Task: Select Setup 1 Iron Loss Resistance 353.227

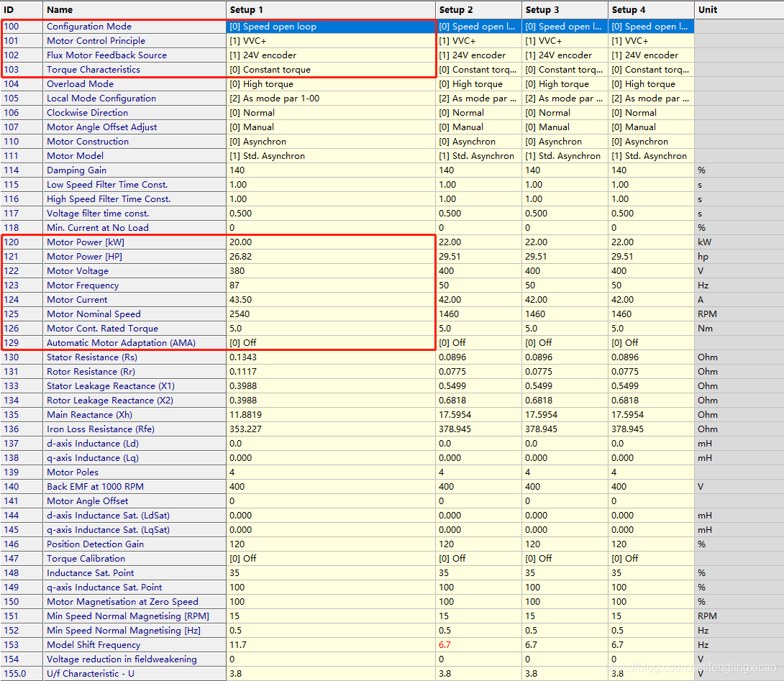Action: tap(330, 429)
